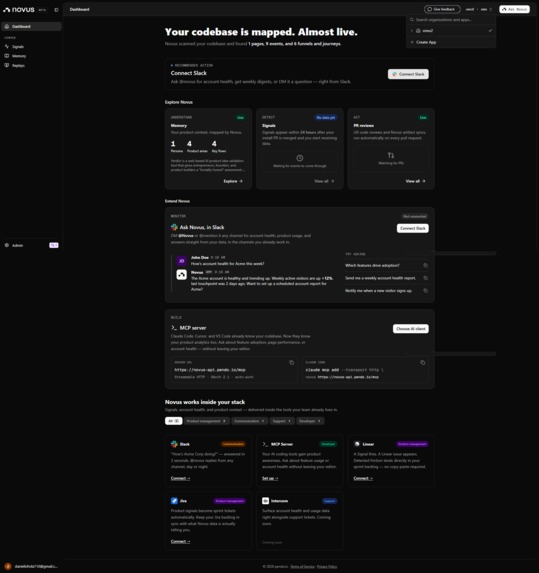Image resolution: width=539 pixels, height=573 pixels.
Task: Open Replays in the sidebar
Action: point(31,65)
